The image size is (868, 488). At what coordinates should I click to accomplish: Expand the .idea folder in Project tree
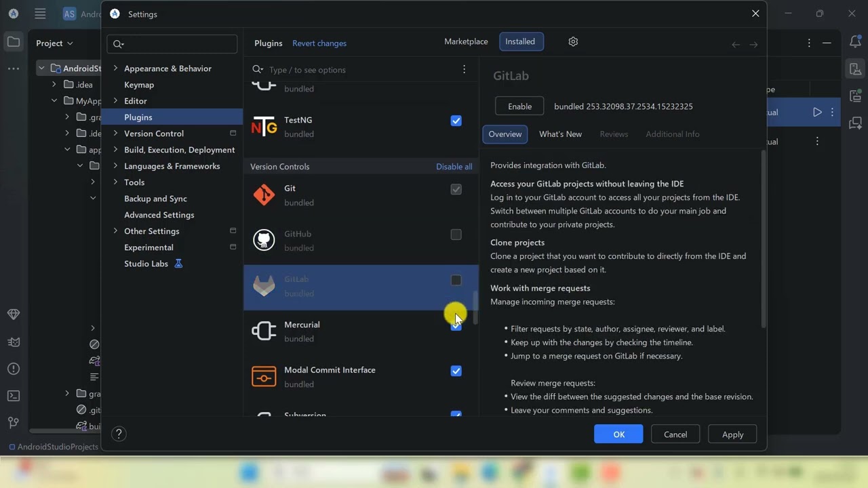[x=54, y=85]
